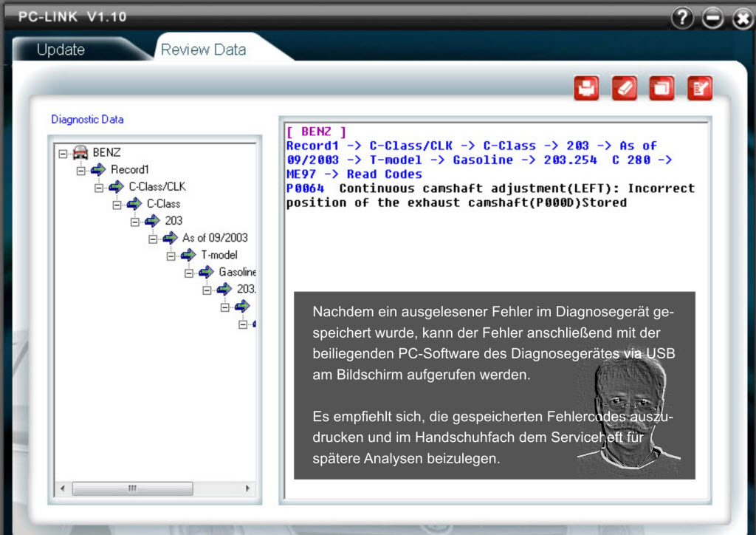Click the arrow icon beside C-Class/CLK
The height and width of the screenshot is (535, 756).
coord(116,186)
